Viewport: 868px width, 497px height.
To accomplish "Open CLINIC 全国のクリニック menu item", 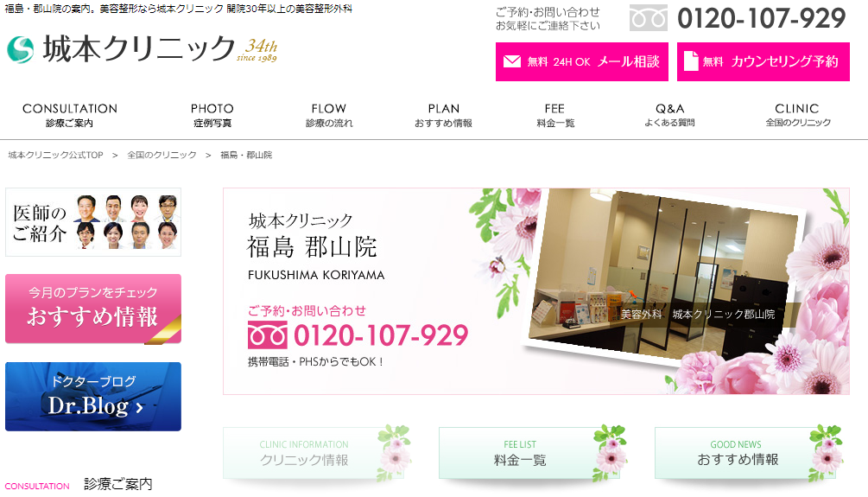I will point(797,115).
